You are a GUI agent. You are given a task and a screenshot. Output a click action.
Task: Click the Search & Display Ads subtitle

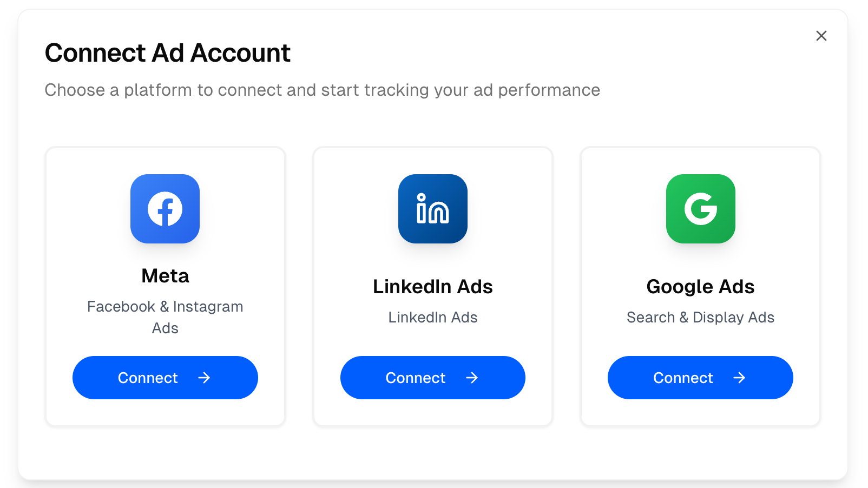coord(700,318)
